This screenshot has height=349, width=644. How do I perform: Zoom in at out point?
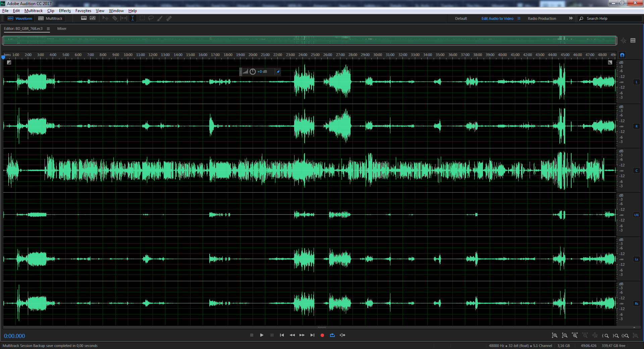[615, 336]
